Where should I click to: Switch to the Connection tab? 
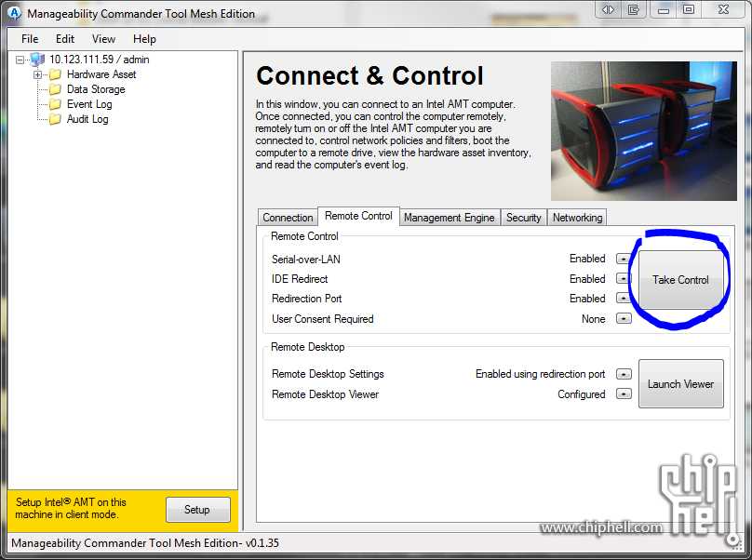click(x=288, y=217)
